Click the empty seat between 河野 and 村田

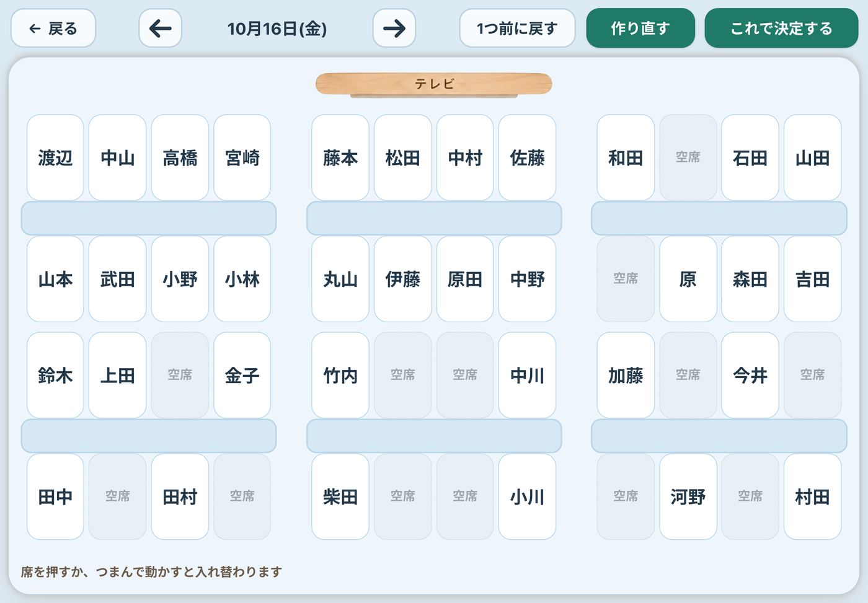click(x=750, y=496)
